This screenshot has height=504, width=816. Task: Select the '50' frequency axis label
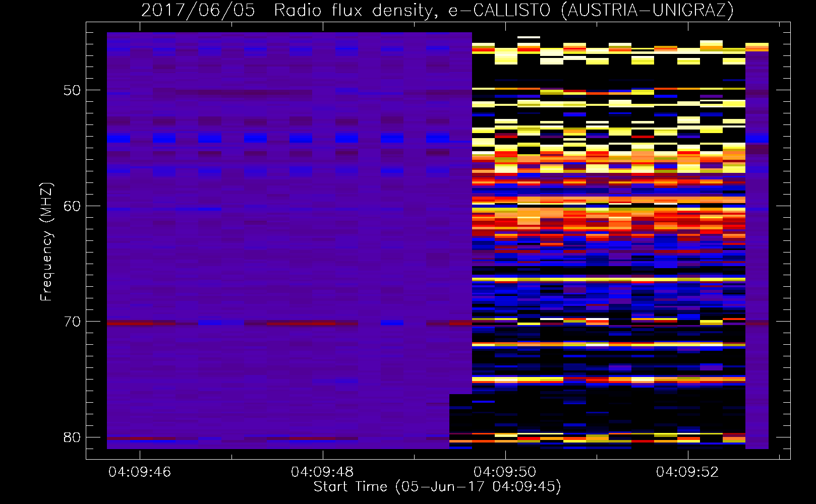coord(72,90)
